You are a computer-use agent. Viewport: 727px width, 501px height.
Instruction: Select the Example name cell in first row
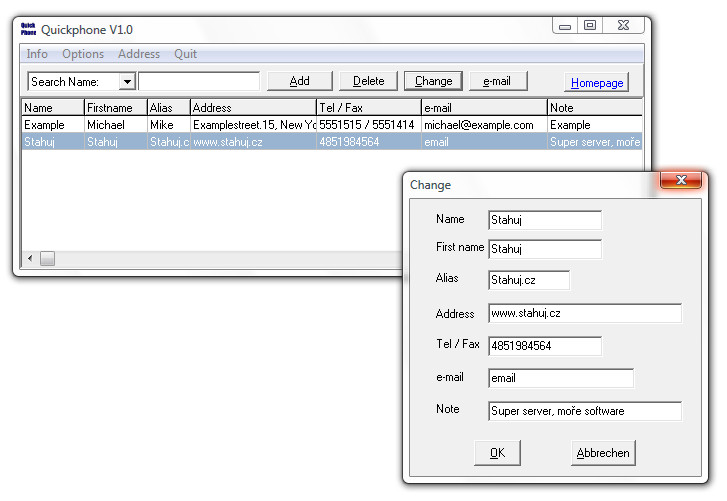(53, 125)
